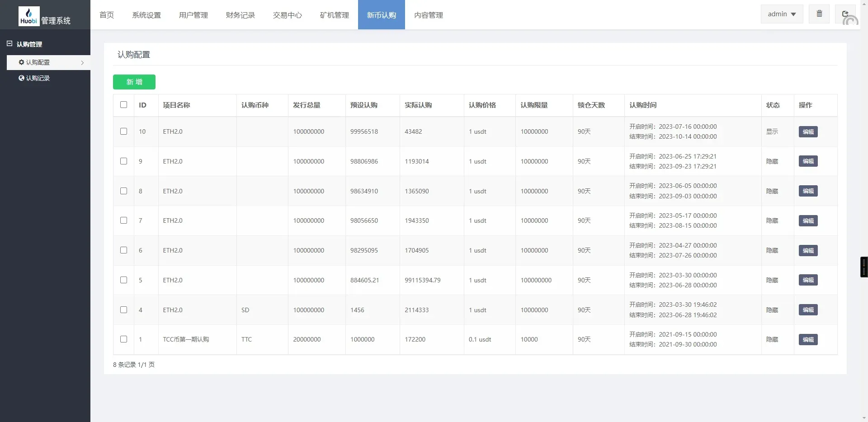Screen dimensions: 868x422
Task: Click 编辑 on the row with ID 10
Action: click(807, 131)
